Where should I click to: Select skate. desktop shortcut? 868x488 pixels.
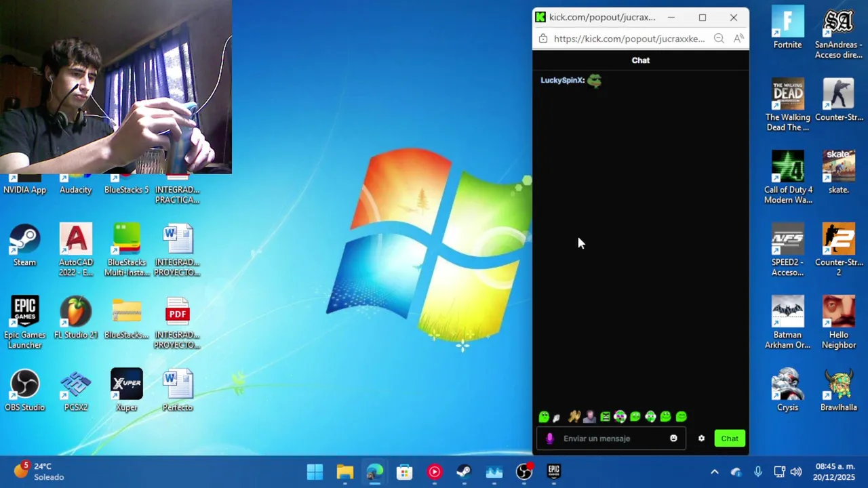(838, 173)
